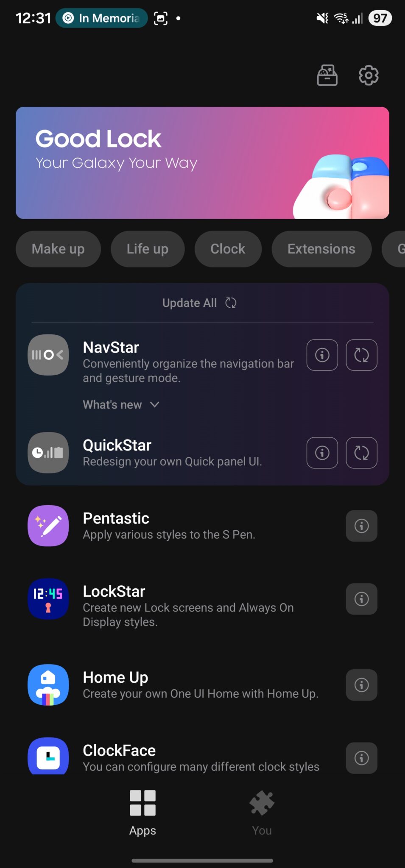Expand NavStar What's new section
The width and height of the screenshot is (405, 868).
tap(121, 405)
